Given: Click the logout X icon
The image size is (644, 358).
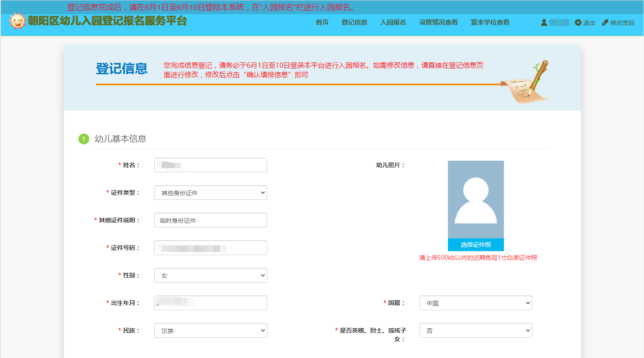Looking at the screenshot, I should (x=578, y=22).
